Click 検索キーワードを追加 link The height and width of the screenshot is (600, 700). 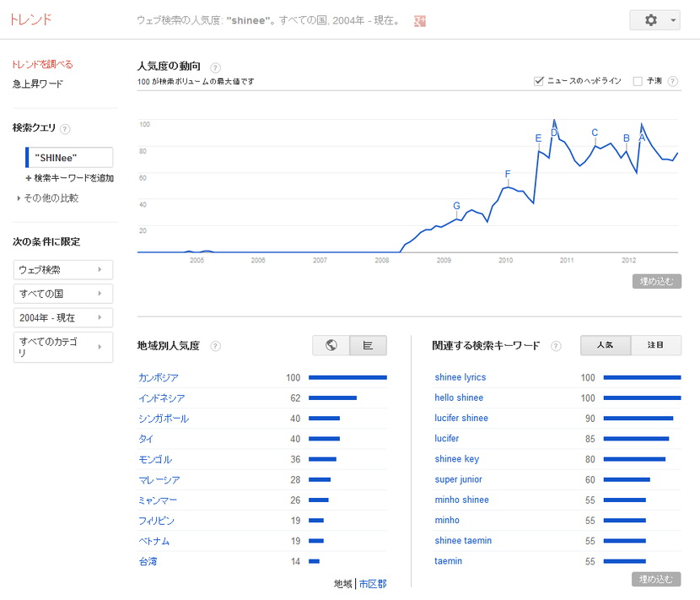70,178
